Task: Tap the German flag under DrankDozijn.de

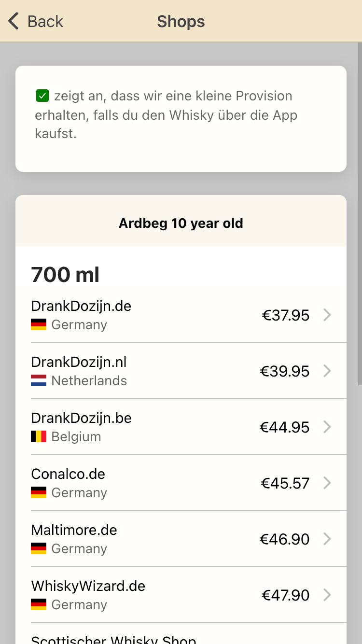Action: [39, 324]
